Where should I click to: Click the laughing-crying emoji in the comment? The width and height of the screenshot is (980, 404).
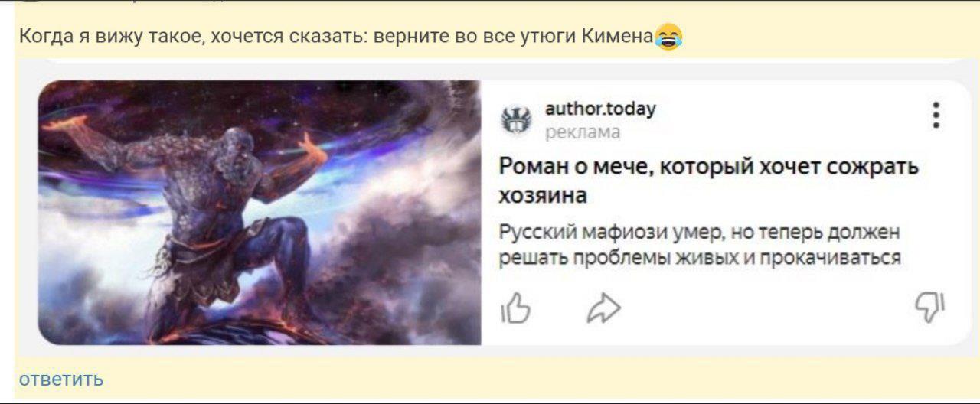(668, 36)
